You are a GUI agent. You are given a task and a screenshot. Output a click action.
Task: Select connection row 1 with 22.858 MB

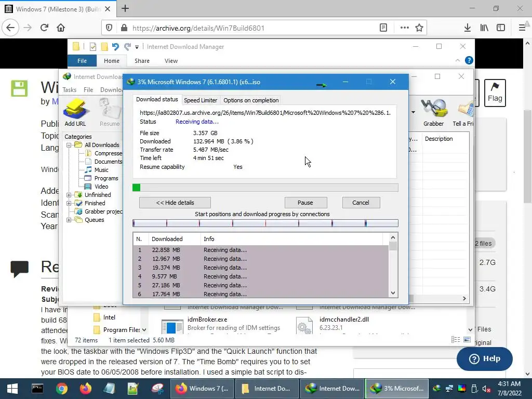coord(261,250)
